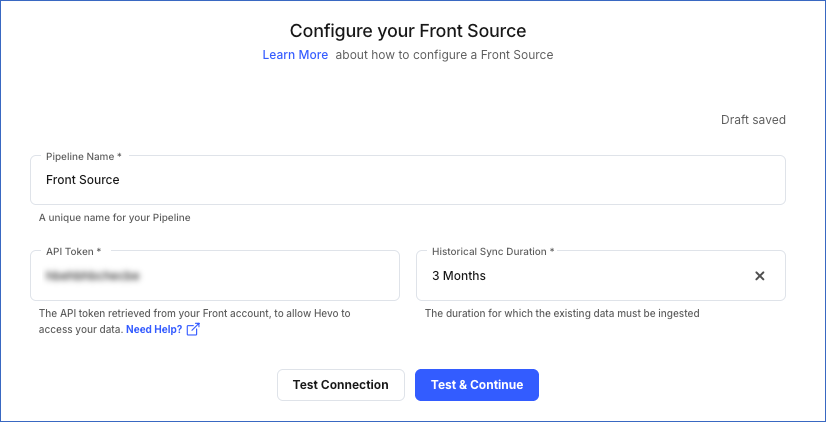Open the Need Help? link
This screenshot has width=826, height=422.
(x=154, y=330)
